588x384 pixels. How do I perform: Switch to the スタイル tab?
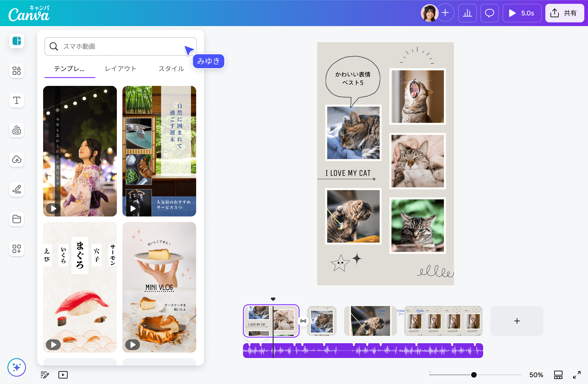(171, 69)
